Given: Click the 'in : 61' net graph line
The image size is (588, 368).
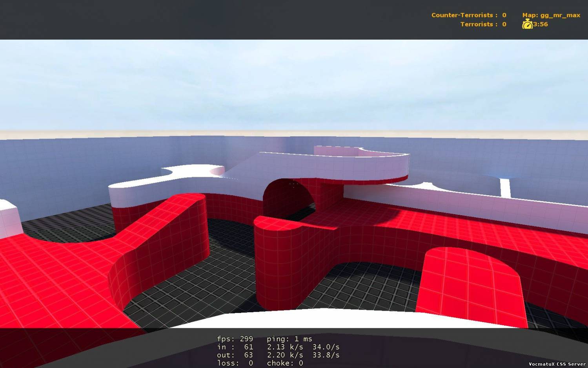Looking at the screenshot, I should 235,347.
